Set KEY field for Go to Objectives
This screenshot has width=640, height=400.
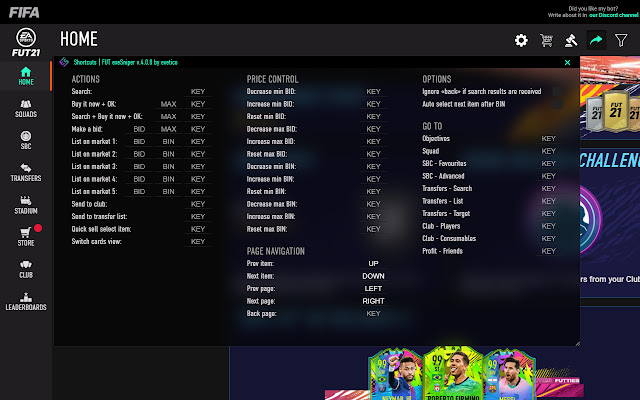pyautogui.click(x=549, y=139)
